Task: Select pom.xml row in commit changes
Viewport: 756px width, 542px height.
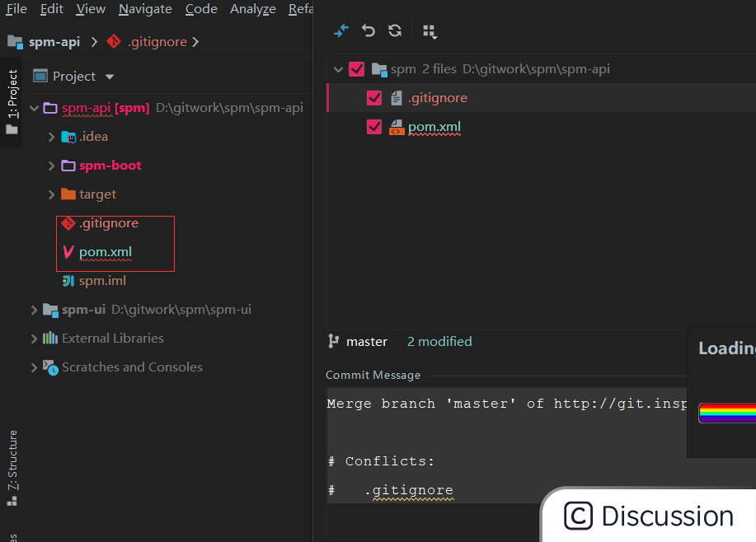Action: pyautogui.click(x=541, y=127)
